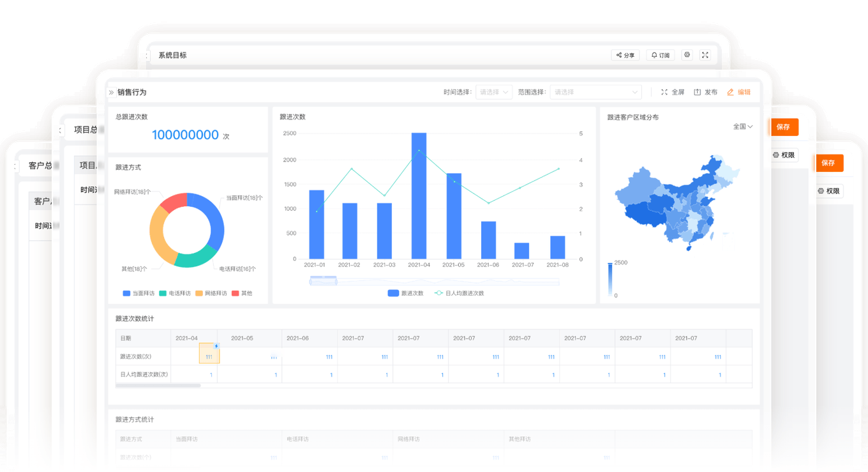Click the horizontal scrollbar under 跟进次数统计 table
Screen dimensions: 868x472
tap(158, 386)
